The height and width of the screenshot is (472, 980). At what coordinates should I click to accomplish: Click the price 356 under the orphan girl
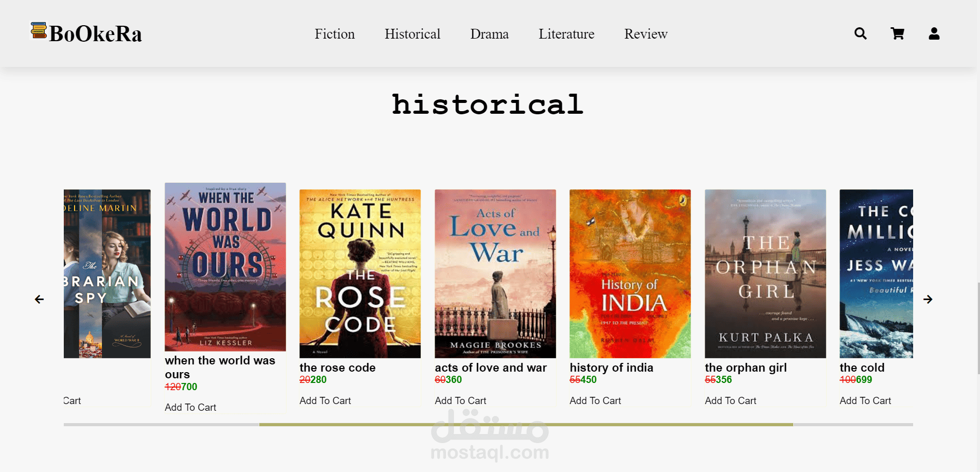(x=724, y=379)
